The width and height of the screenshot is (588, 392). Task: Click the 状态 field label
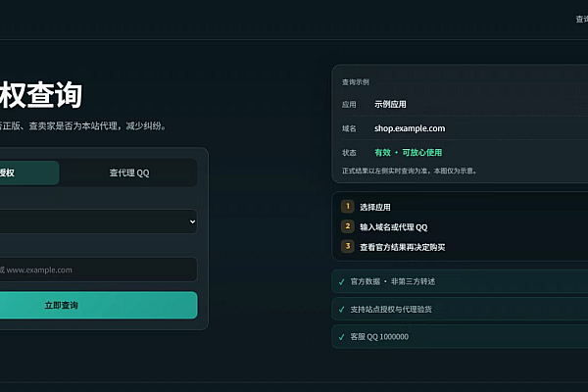[x=349, y=153]
